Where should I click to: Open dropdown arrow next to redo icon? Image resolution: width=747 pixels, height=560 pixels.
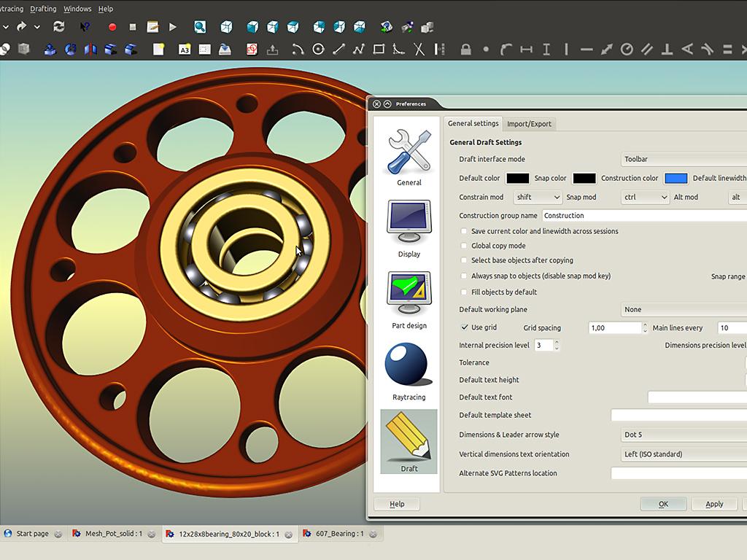point(37,27)
